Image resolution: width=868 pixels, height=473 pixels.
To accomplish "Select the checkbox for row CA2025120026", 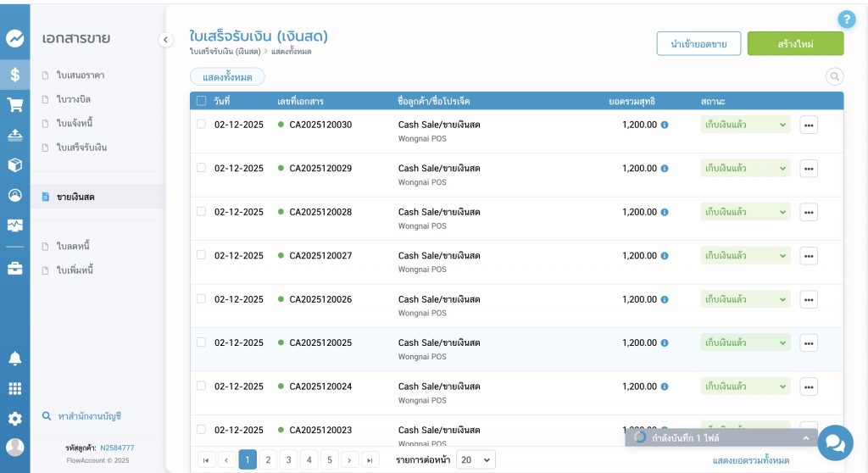I will 201,298.
